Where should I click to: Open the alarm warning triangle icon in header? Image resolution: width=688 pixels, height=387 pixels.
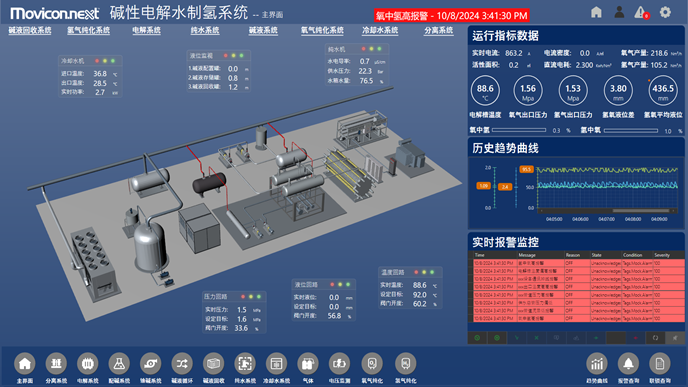point(641,12)
